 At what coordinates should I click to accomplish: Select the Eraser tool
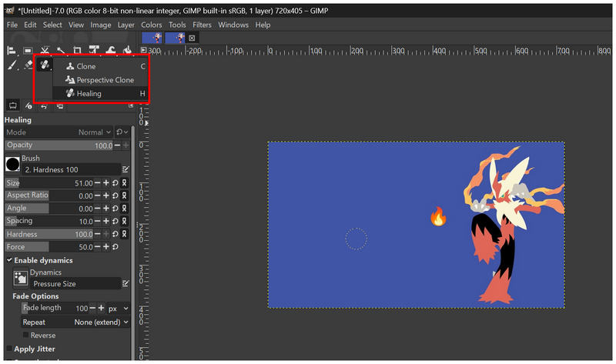coord(28,65)
